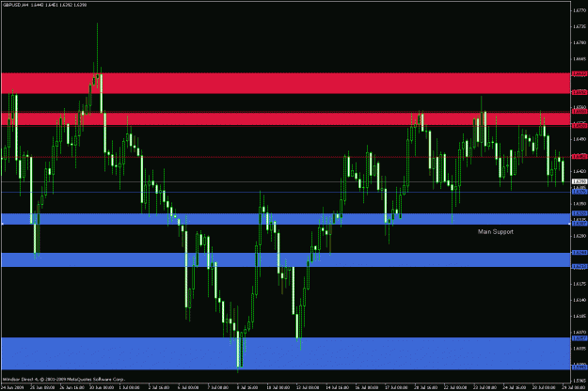Screen dimensions: 588x391
Task: Click the 1.6350 price axis label
Action: pyautogui.click(x=580, y=203)
